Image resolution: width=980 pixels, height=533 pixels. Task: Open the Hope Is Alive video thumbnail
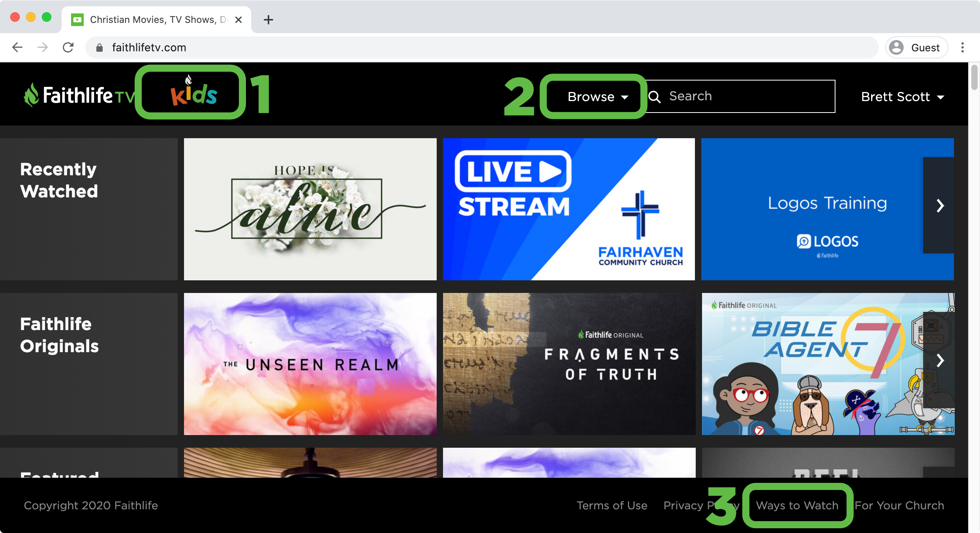(310, 209)
